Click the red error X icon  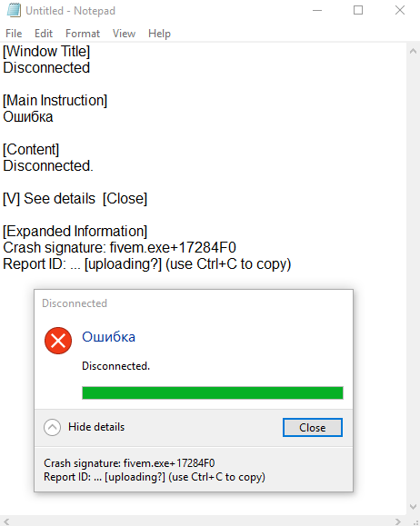[58, 341]
